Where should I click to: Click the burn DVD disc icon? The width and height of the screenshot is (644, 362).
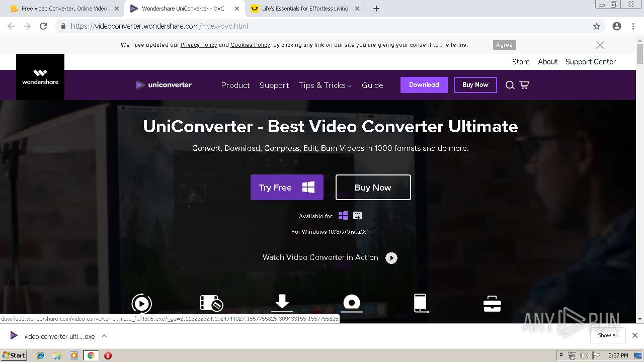tap(352, 303)
